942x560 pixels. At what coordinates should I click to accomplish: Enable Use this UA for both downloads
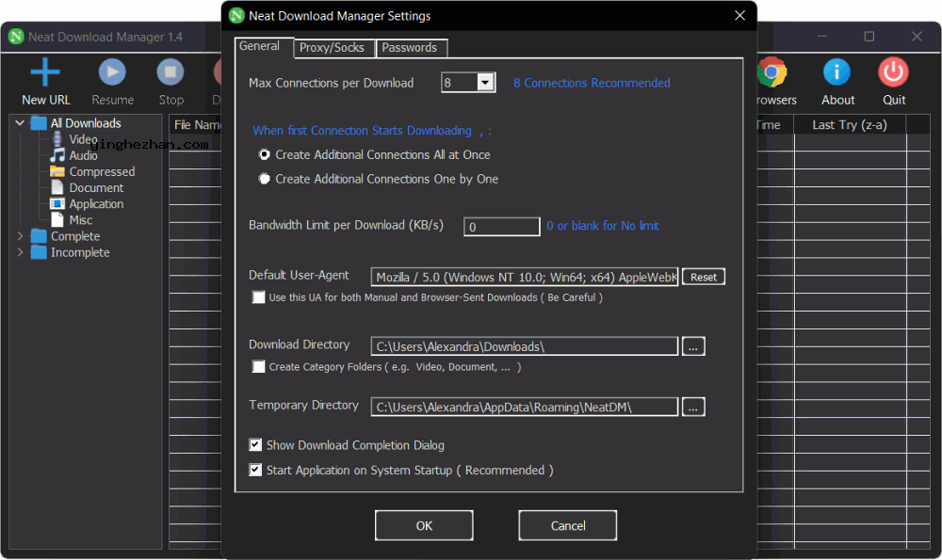(x=258, y=297)
